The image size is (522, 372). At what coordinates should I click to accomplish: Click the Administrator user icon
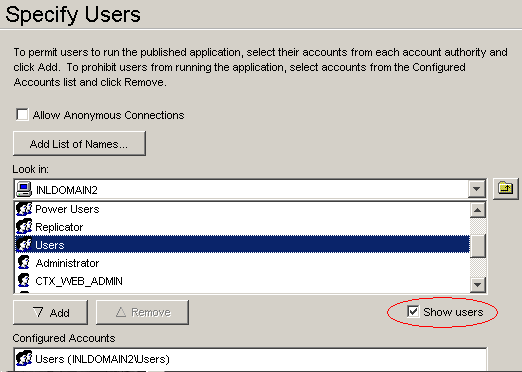tap(24, 263)
